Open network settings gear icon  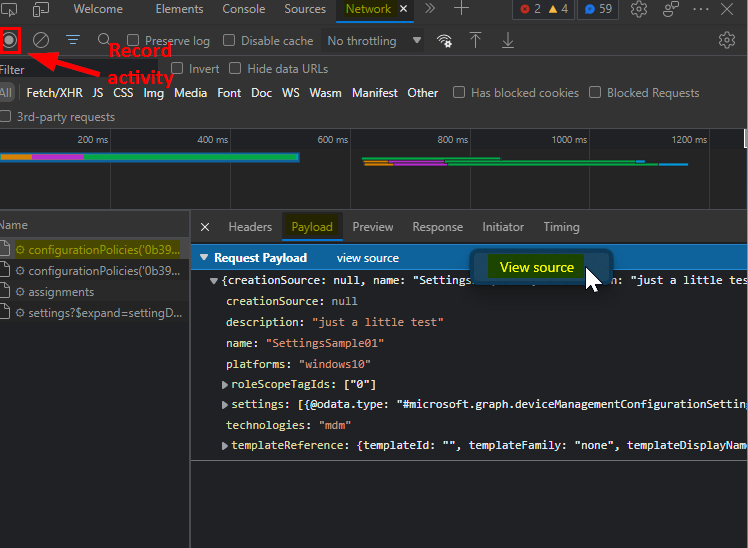point(727,41)
